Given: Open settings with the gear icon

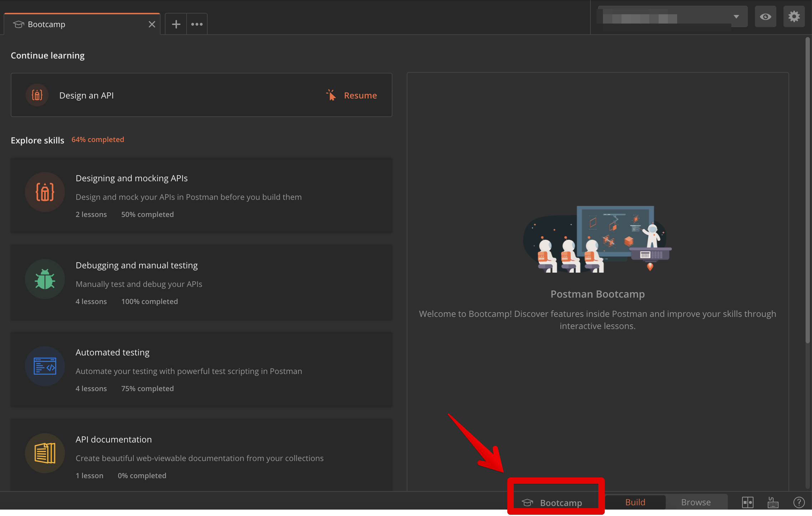Looking at the screenshot, I should (x=794, y=17).
